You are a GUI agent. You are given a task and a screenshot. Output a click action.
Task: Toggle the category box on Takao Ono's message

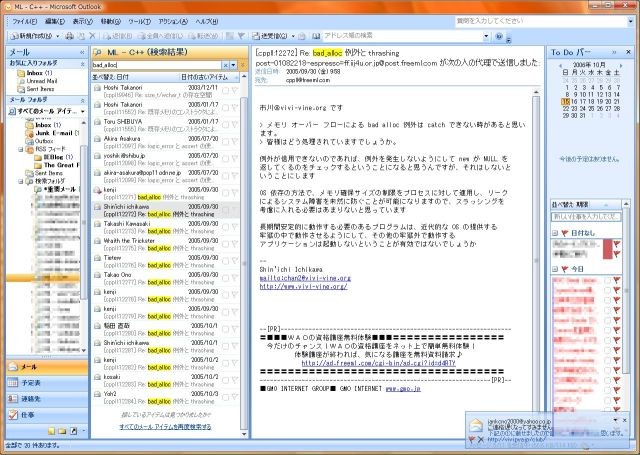point(225,278)
